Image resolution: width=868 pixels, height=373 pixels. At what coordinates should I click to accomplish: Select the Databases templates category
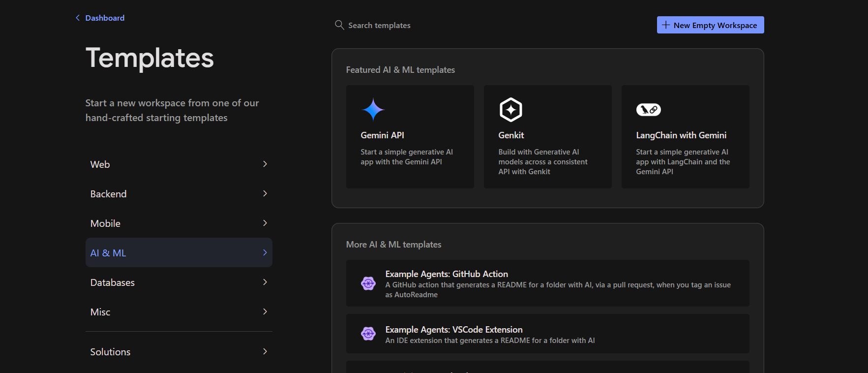point(113,282)
